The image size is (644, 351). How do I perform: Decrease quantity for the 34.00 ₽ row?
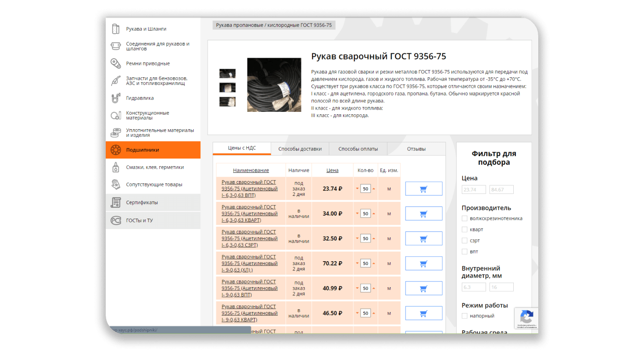357,214
